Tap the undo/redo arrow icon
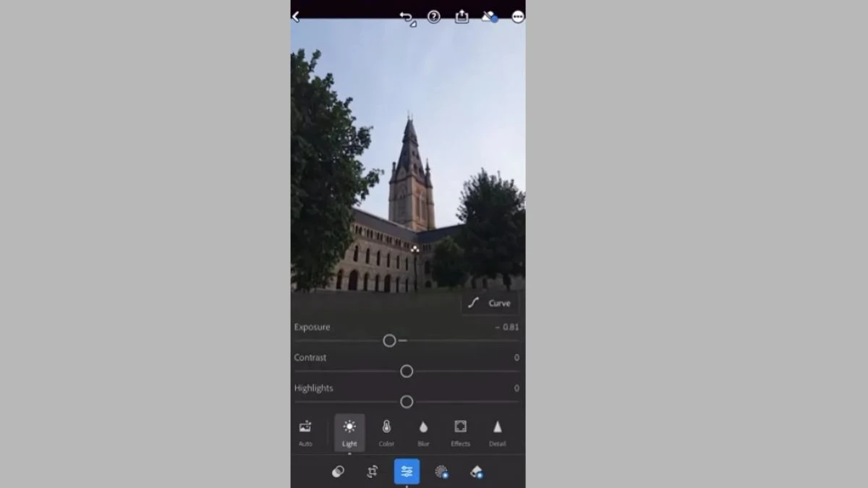This screenshot has height=488, width=868. pyautogui.click(x=408, y=17)
